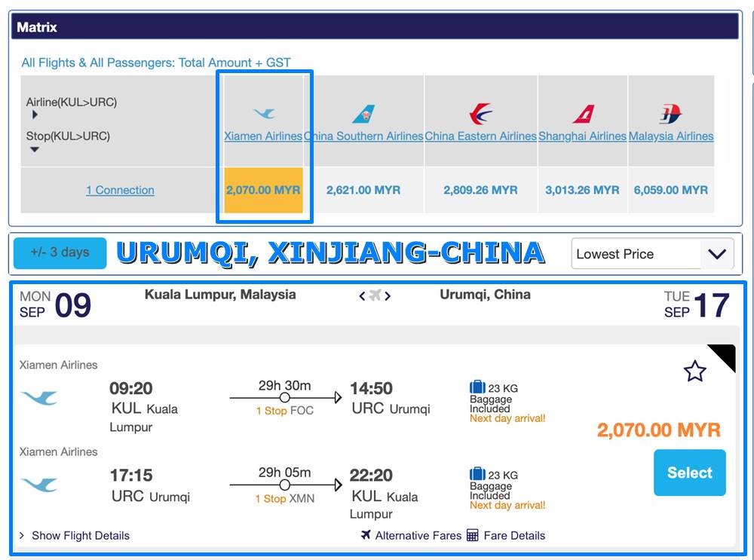This screenshot has width=754, height=560.
Task: Click the 22:20 arrival time
Action: pos(371,476)
